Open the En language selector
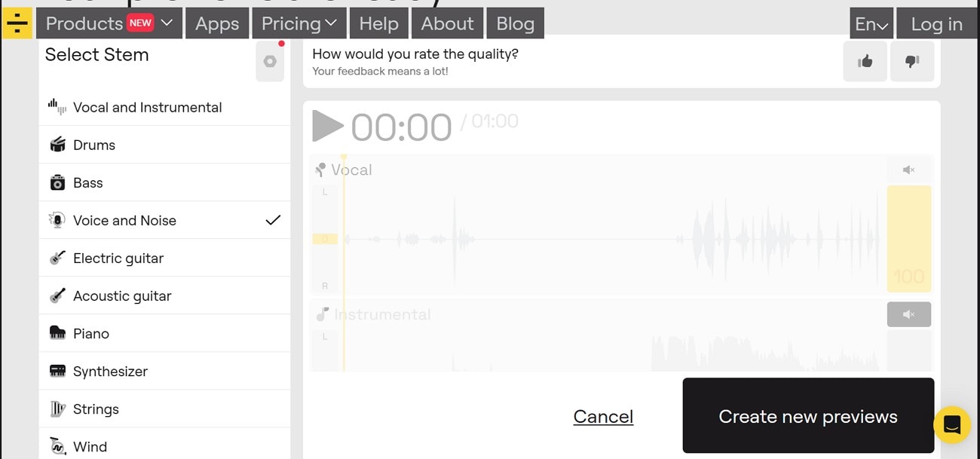Viewport: 980px width, 459px height. pos(871,24)
